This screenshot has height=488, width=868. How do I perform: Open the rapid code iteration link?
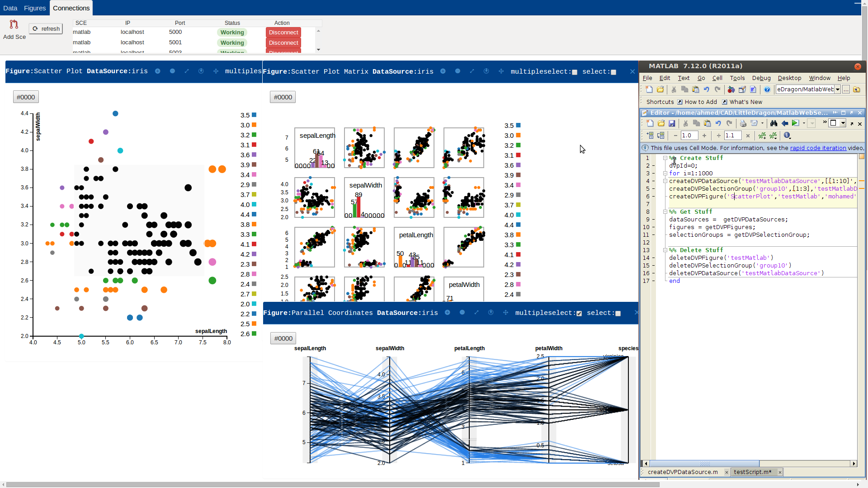[x=818, y=148]
